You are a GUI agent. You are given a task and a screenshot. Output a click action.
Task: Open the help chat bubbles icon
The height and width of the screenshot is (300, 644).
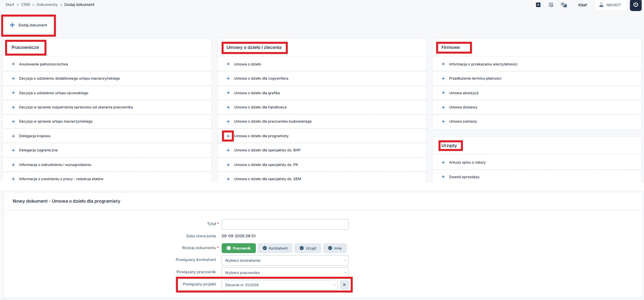(564, 5)
